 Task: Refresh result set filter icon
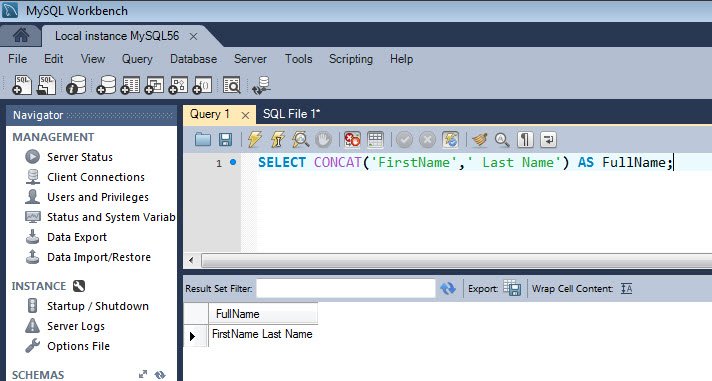(x=448, y=288)
